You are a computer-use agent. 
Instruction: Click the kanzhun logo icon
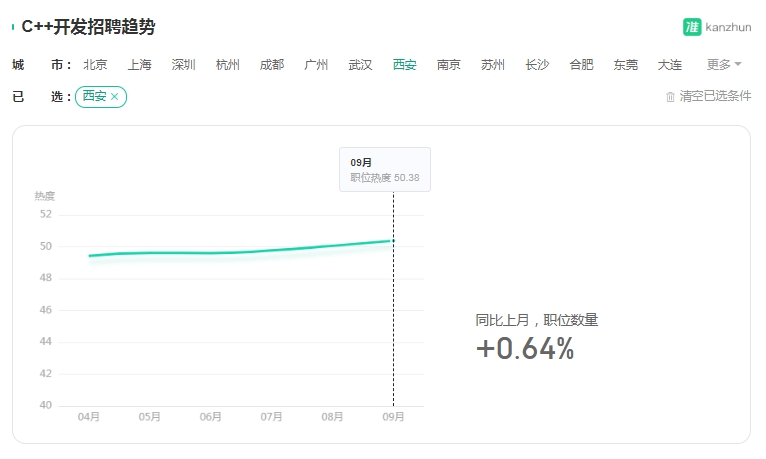(692, 27)
